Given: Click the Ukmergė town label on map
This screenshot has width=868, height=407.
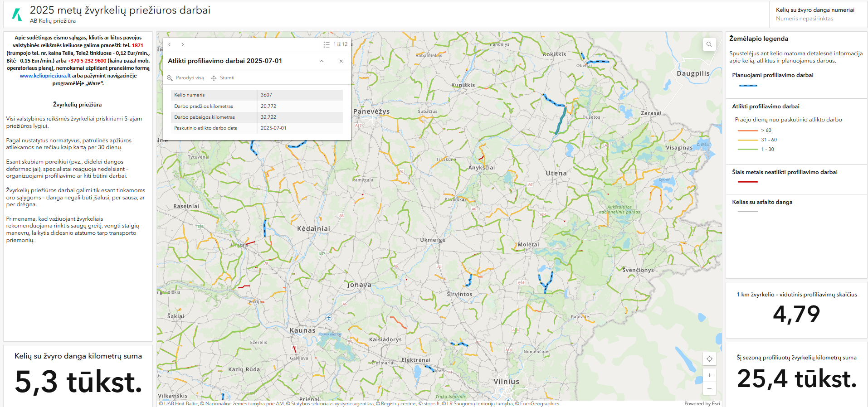Looking at the screenshot, I should pos(433,240).
